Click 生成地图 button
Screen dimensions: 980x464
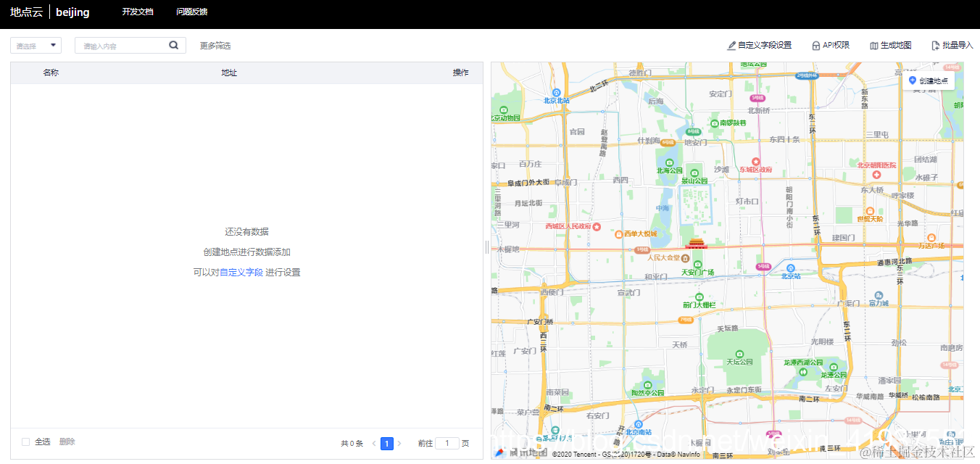891,46
